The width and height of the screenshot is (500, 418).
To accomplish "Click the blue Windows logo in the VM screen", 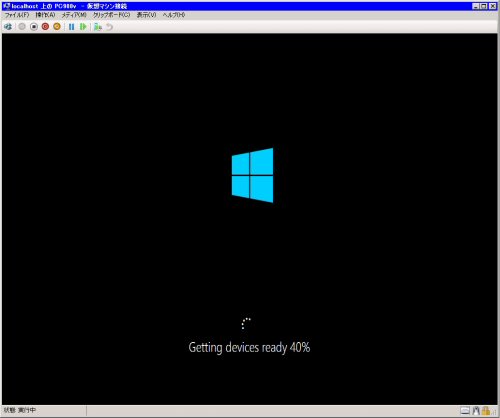I will tap(253, 175).
